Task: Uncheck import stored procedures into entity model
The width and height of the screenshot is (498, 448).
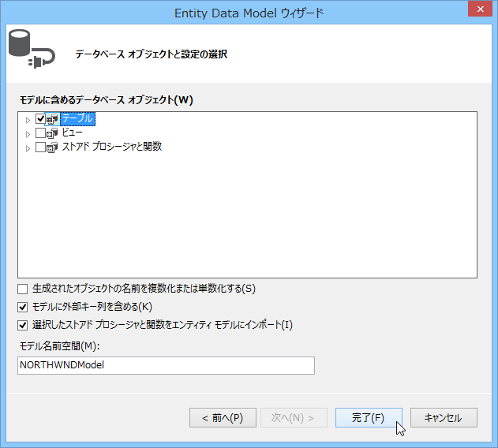Action: click(23, 325)
